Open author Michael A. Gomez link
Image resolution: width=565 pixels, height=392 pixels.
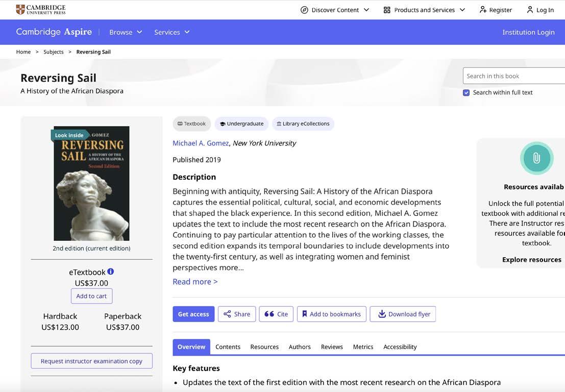201,143
